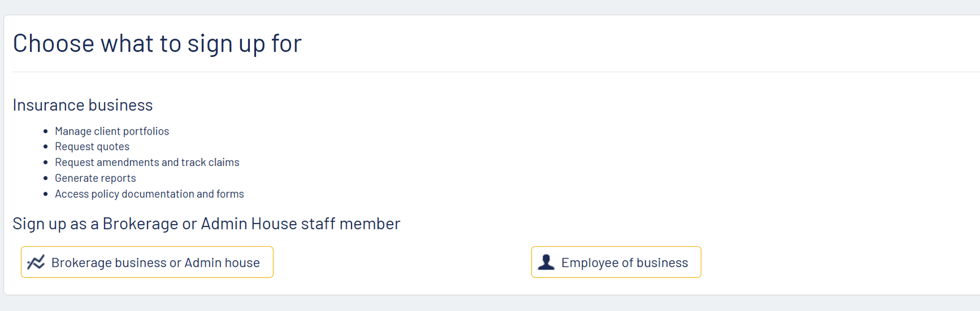The width and height of the screenshot is (980, 311).
Task: Click the trend line chart icon
Action: click(36, 262)
